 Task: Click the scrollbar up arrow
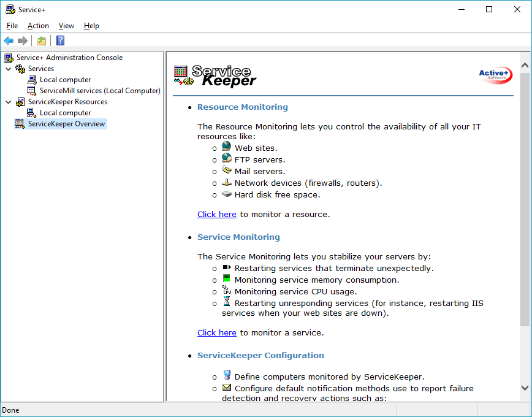[525, 65]
